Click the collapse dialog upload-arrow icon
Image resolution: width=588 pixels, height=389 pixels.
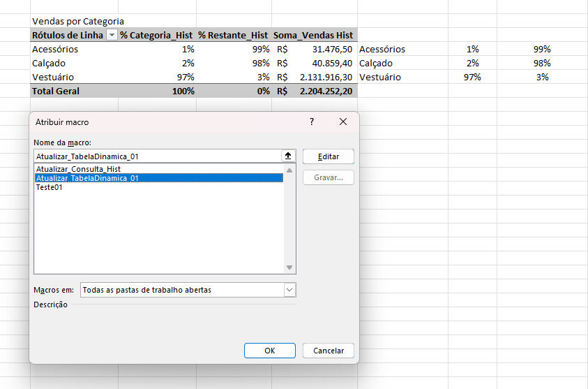(288, 156)
